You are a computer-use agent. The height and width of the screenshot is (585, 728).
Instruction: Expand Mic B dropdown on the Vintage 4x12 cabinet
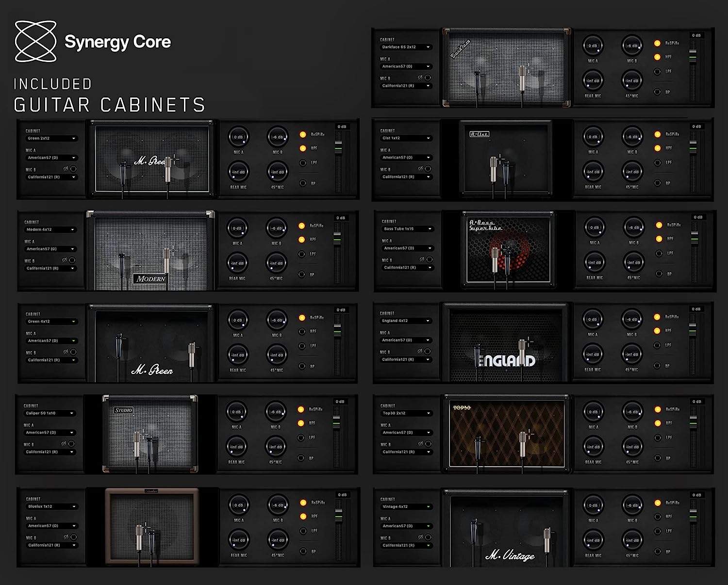tap(406, 545)
